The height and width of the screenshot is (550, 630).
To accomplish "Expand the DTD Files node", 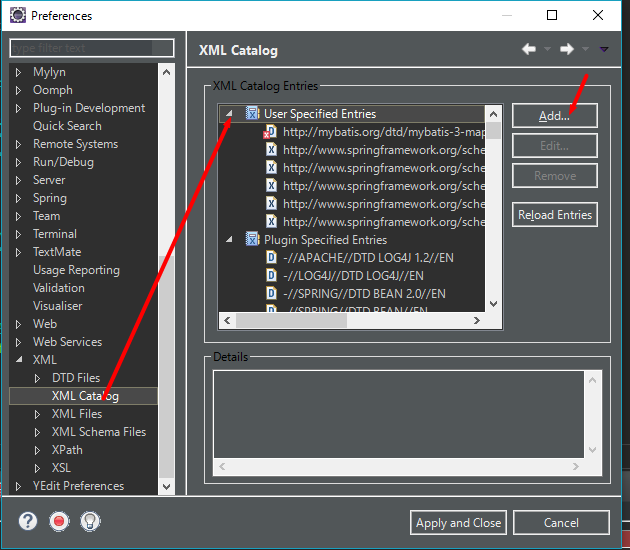I will click(37, 378).
